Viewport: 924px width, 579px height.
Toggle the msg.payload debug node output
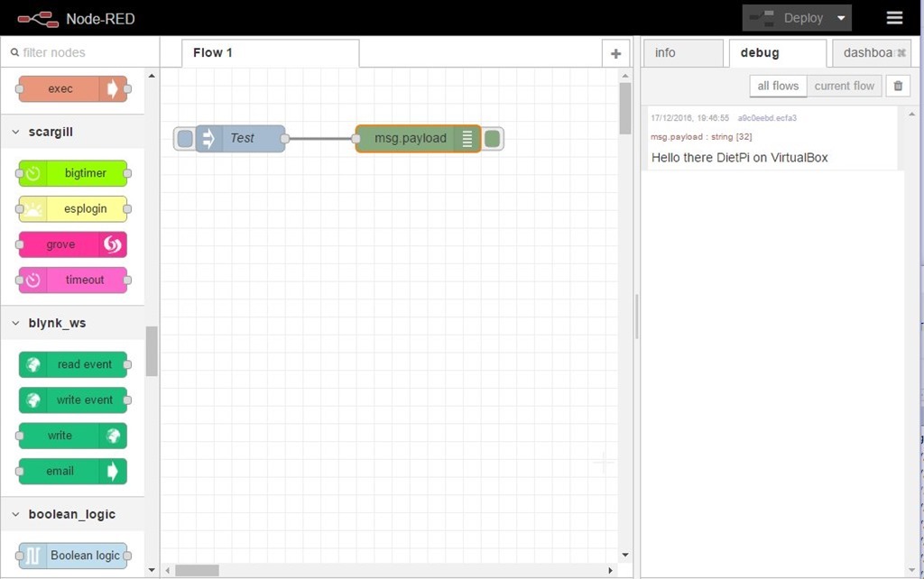[493, 138]
